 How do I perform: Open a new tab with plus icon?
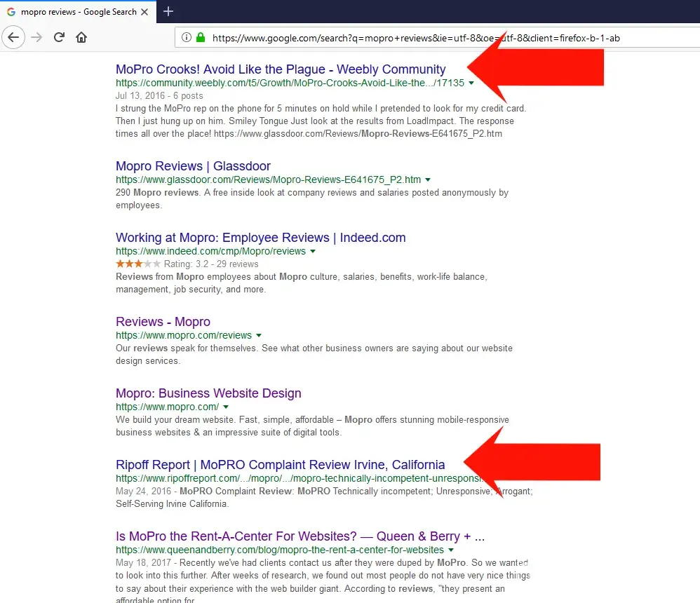point(168,12)
